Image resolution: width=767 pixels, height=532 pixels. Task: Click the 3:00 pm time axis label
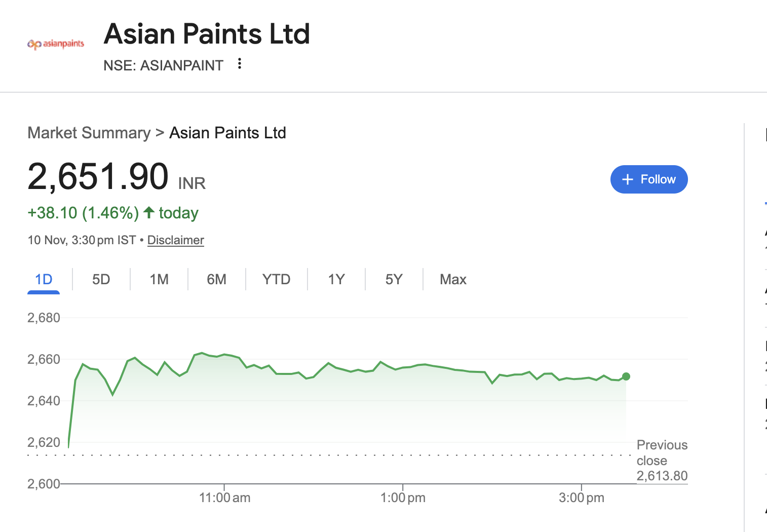pyautogui.click(x=581, y=498)
